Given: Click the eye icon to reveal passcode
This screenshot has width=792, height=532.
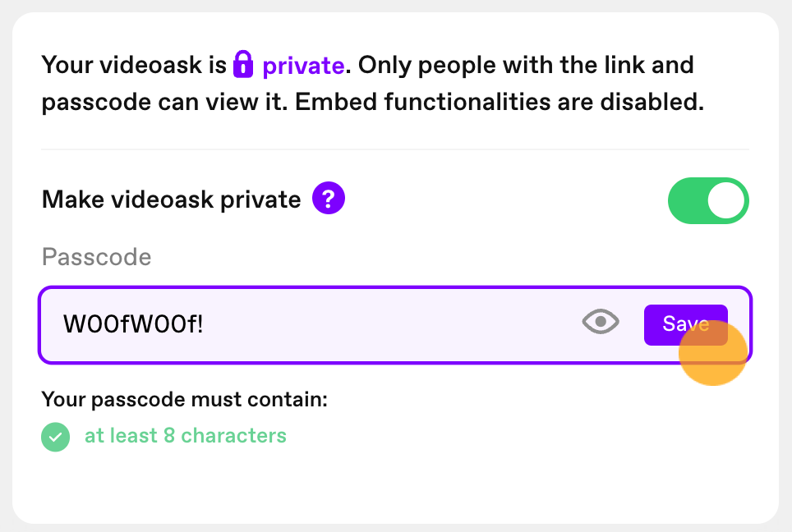Looking at the screenshot, I should click(601, 322).
